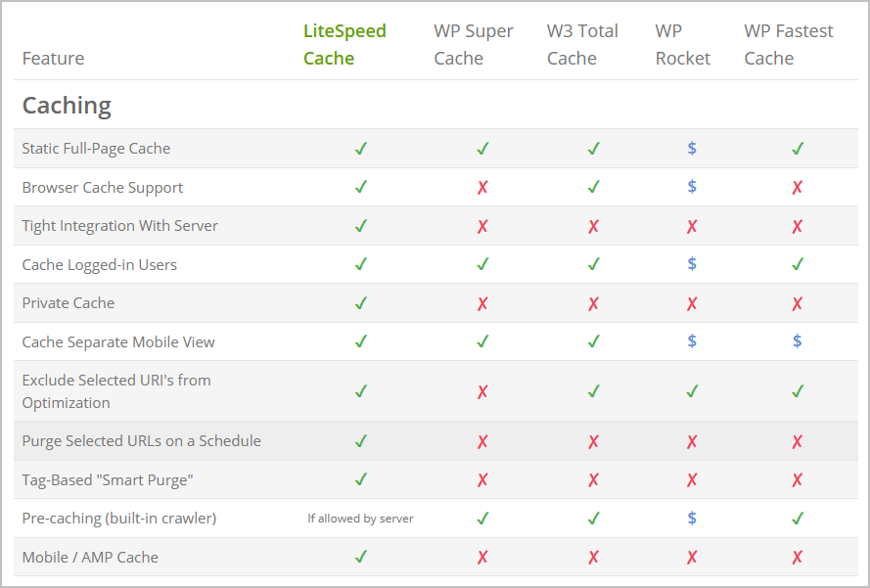Click the 'If allowed by server' note
Image resolution: width=870 pixels, height=588 pixels.
[x=361, y=519]
